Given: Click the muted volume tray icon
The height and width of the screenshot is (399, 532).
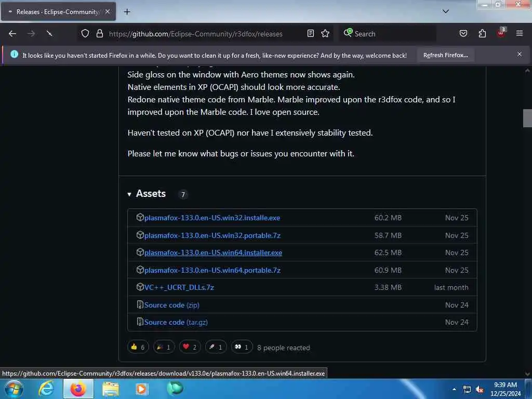Looking at the screenshot, I should click(x=480, y=390).
